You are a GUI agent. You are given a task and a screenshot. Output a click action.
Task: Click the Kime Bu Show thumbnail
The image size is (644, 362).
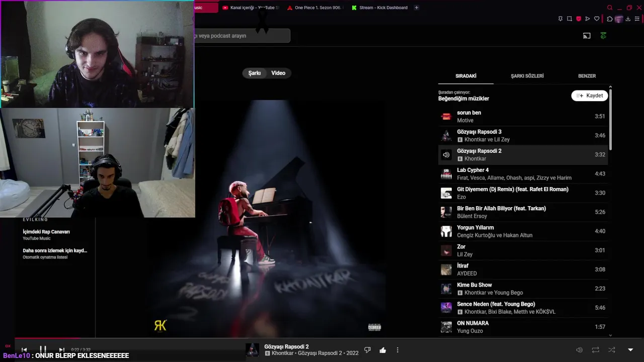pos(446,289)
